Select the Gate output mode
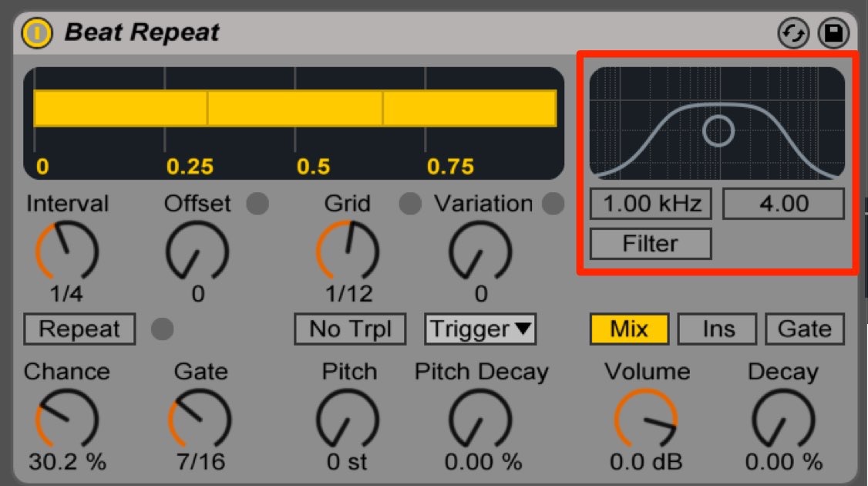This screenshot has height=486, width=868. pos(805,329)
